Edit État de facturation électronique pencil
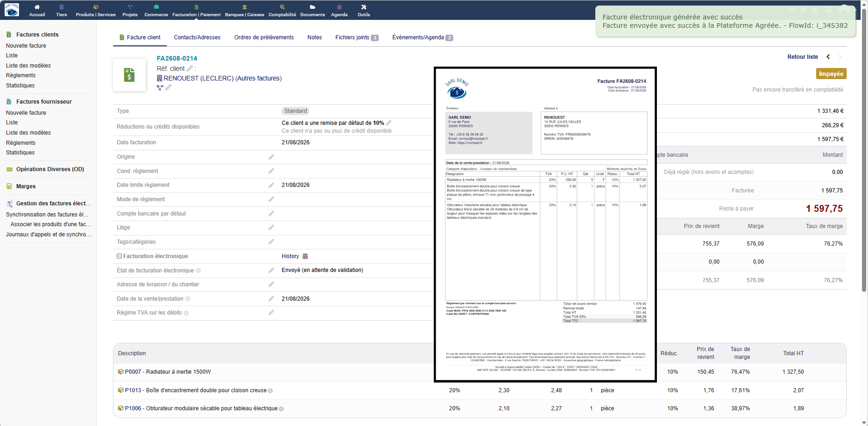This screenshot has height=426, width=868. (271, 271)
